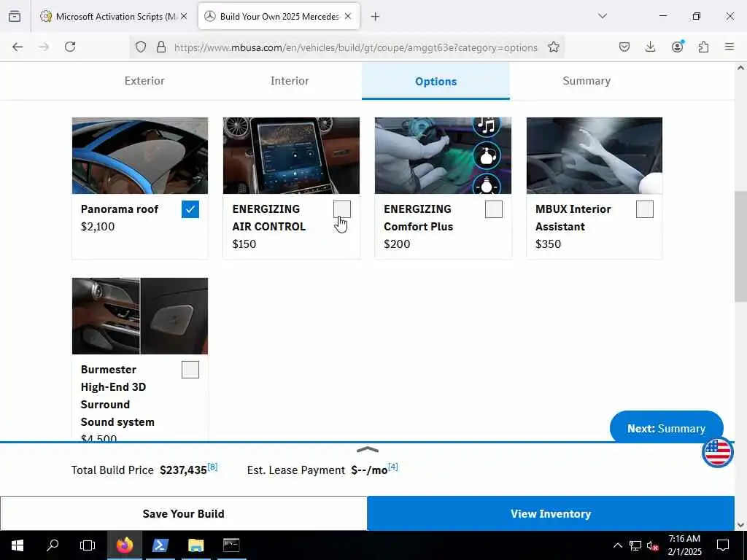Switch to Microsoft Activation Scripts browser tab

click(x=115, y=16)
